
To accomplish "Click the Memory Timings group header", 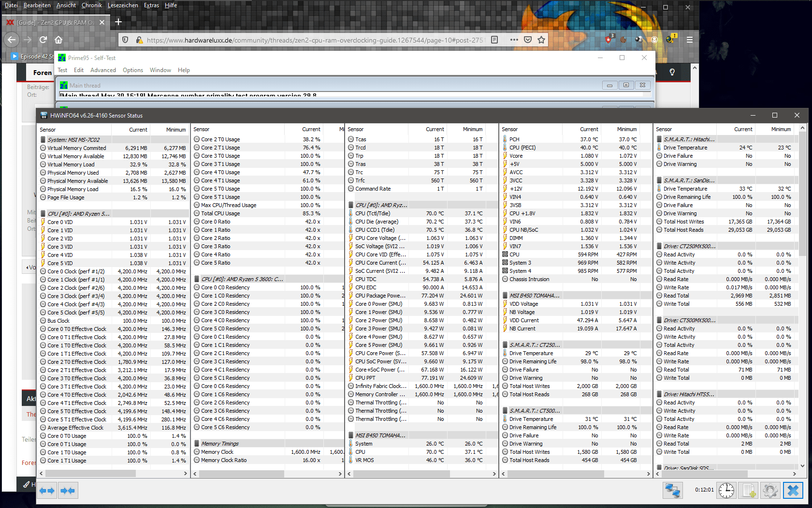I will point(267,444).
